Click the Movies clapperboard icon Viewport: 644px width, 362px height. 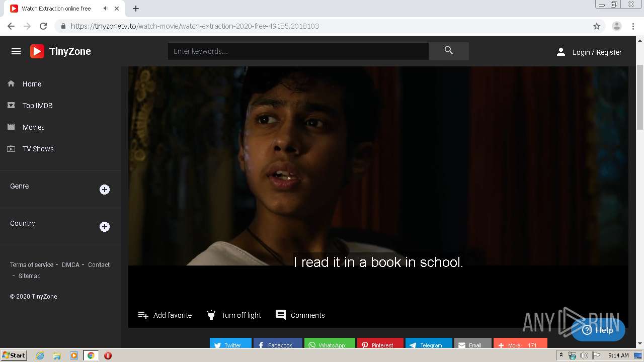tap(11, 127)
